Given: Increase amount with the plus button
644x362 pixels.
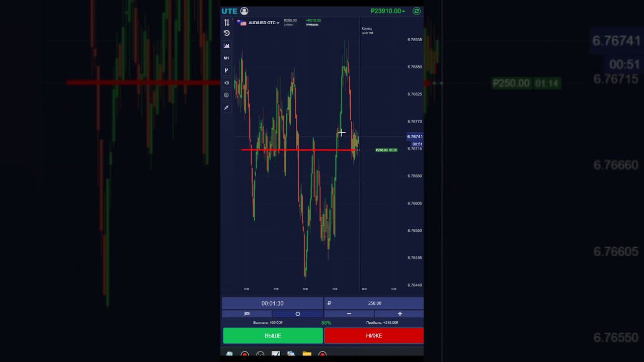Looking at the screenshot, I should (x=399, y=314).
